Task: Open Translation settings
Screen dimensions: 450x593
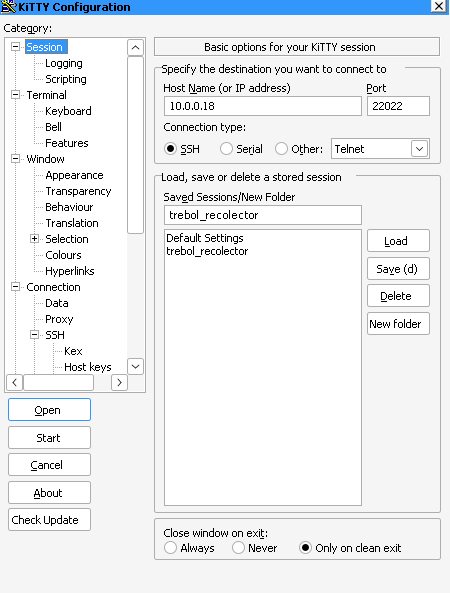Action: pos(72,223)
